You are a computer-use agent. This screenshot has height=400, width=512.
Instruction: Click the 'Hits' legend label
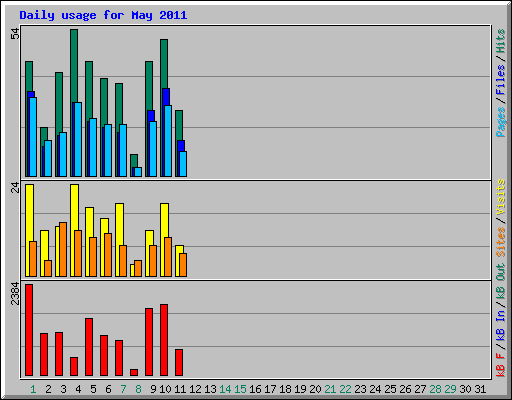point(500,41)
